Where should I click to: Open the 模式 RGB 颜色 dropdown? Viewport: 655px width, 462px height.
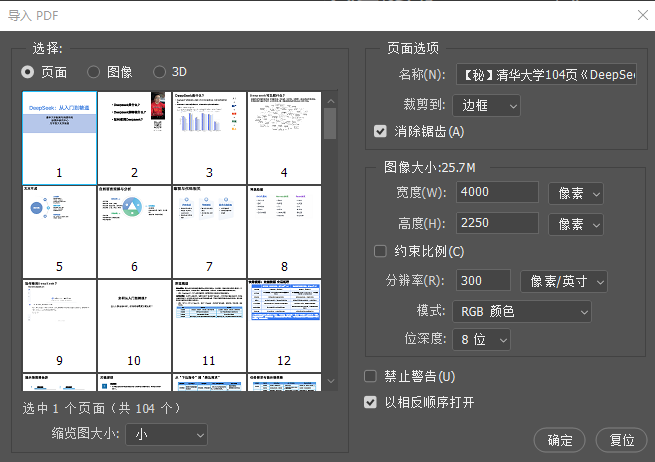522,312
